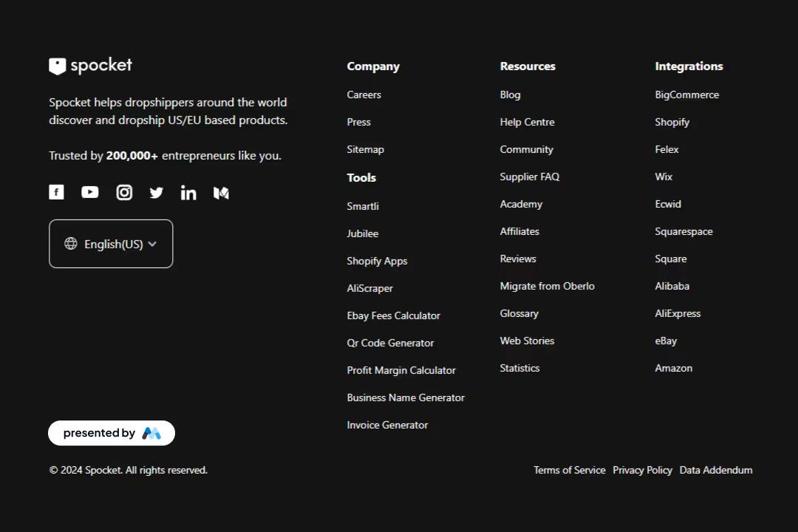Open the Data Addendum
The image size is (798, 532).
(x=715, y=470)
